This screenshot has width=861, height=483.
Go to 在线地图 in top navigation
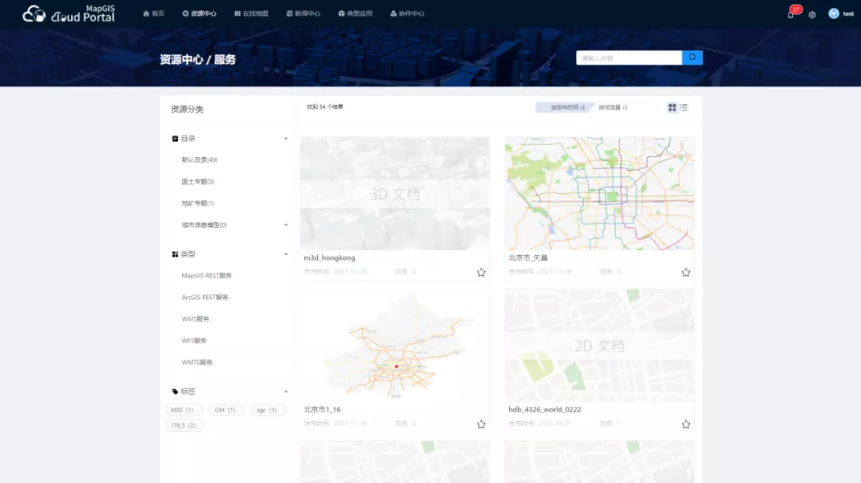click(x=251, y=14)
